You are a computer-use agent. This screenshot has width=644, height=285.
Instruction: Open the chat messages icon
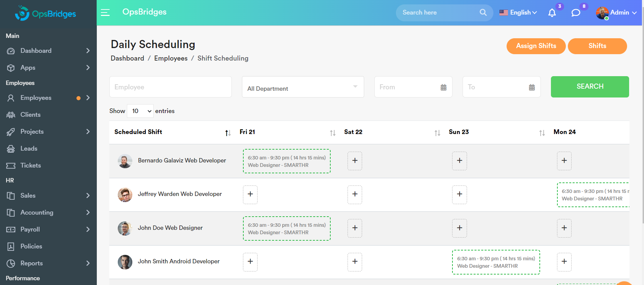[x=576, y=13]
